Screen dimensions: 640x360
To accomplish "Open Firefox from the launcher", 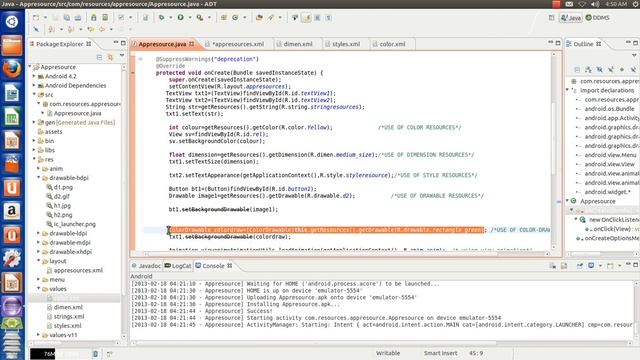I will (12, 69).
